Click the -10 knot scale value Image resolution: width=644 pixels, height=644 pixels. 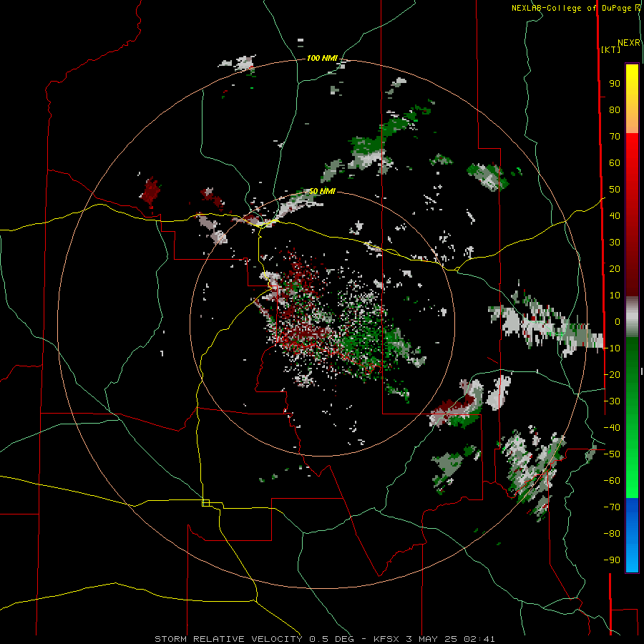point(612,348)
